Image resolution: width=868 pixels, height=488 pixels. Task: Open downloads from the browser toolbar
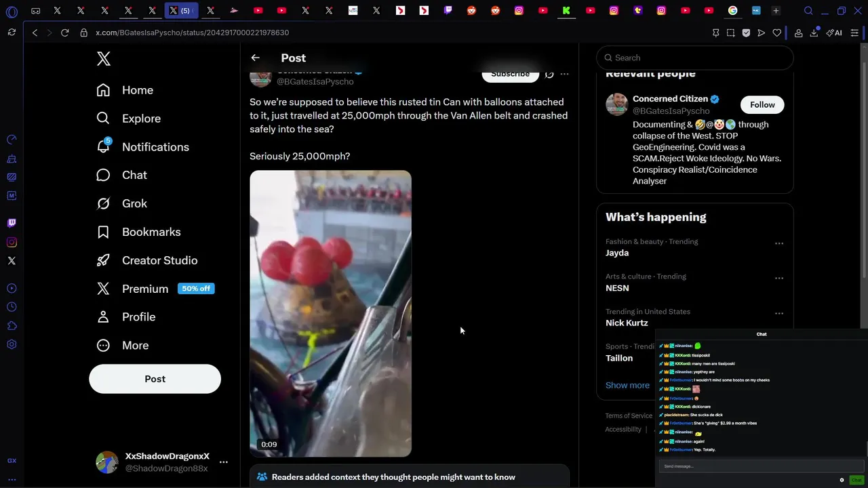pyautogui.click(x=814, y=33)
